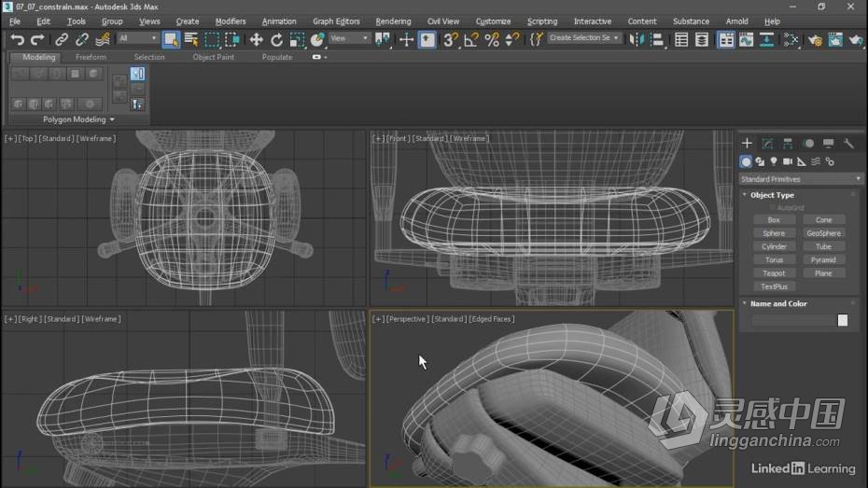Open the Modifiers menu
Screen dimensions: 868x488
coord(231,21)
